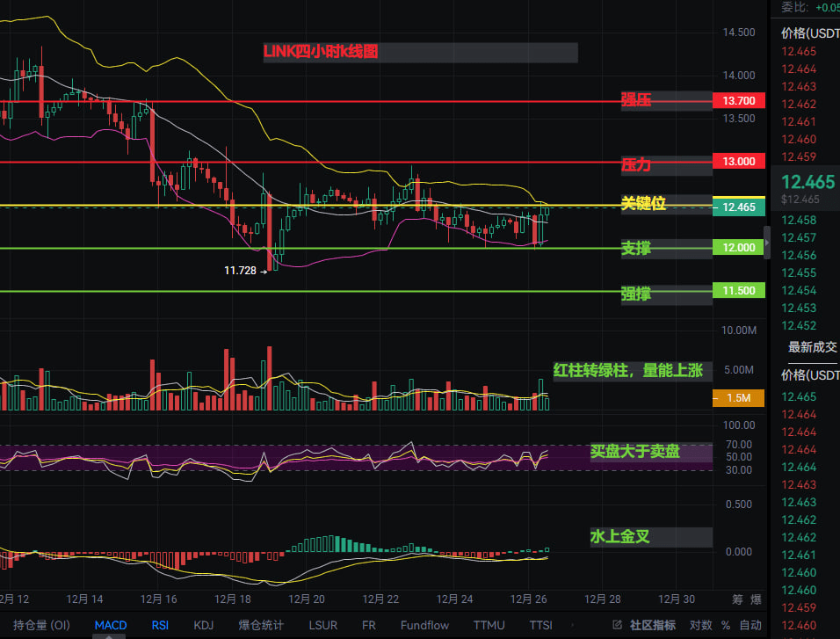Select the LINK四小时k线图 title text box
This screenshot has height=639, width=840.
pos(420,52)
